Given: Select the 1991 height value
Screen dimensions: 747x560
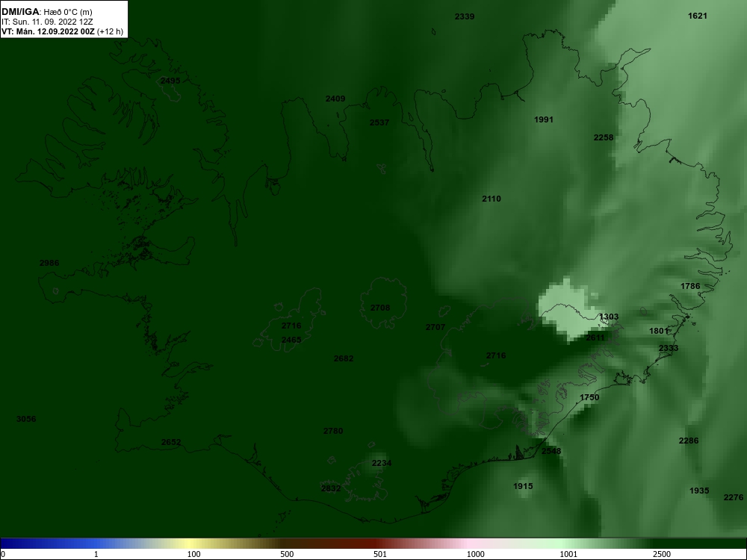Looking at the screenshot, I should pos(544,119).
